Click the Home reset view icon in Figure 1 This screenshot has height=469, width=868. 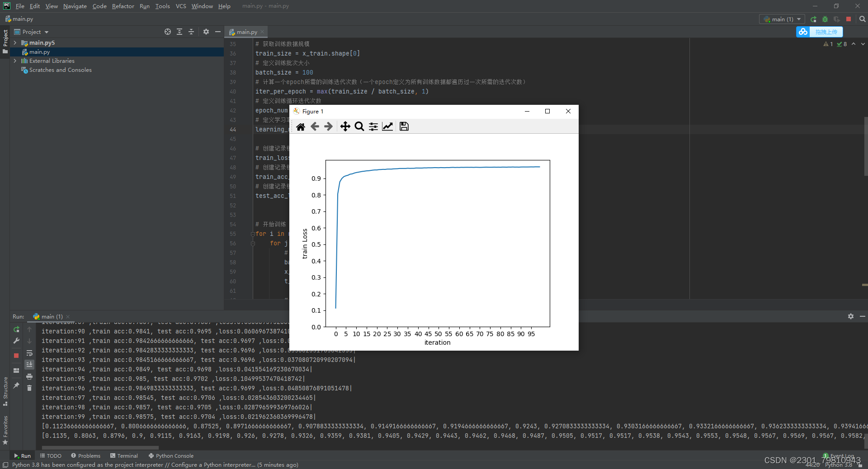coord(301,127)
